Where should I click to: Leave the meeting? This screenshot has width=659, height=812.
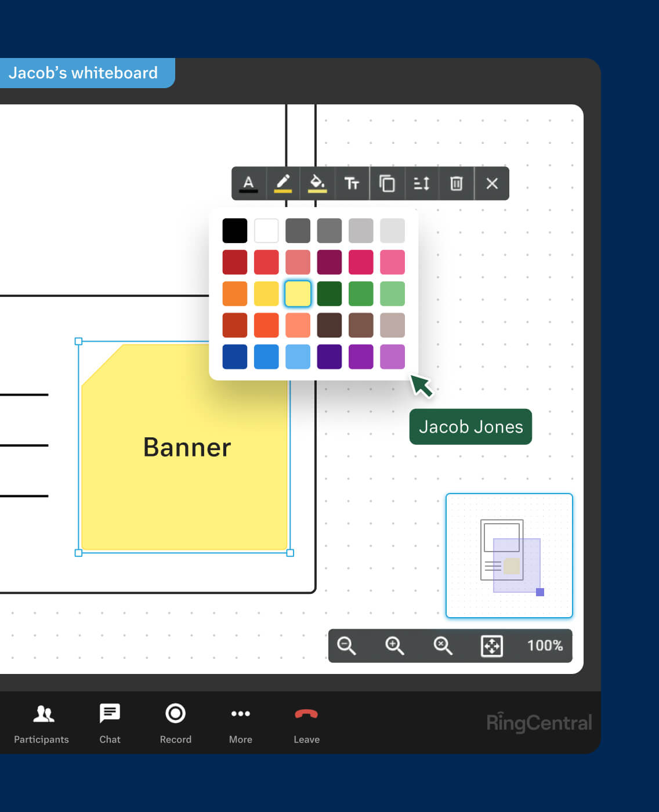[306, 723]
